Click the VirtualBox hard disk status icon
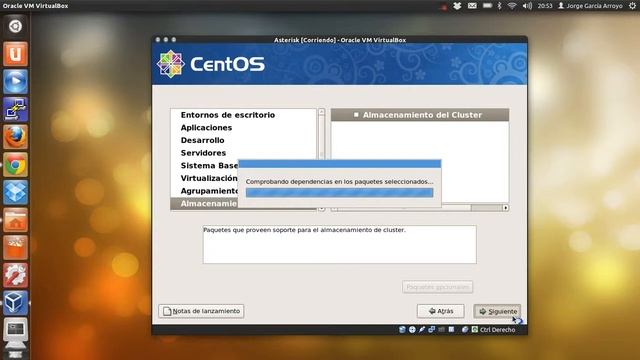Image resolution: width=640 pixels, height=360 pixels. click(x=402, y=329)
